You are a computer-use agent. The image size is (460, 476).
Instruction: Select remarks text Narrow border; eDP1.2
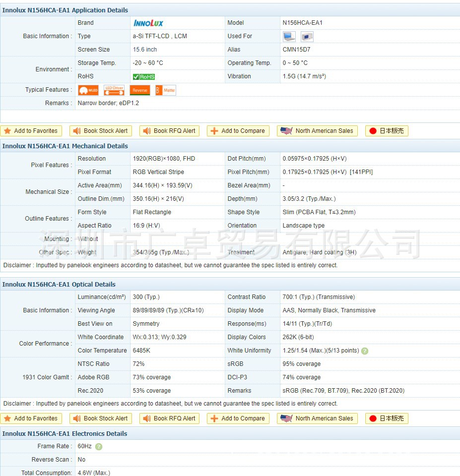coord(108,103)
